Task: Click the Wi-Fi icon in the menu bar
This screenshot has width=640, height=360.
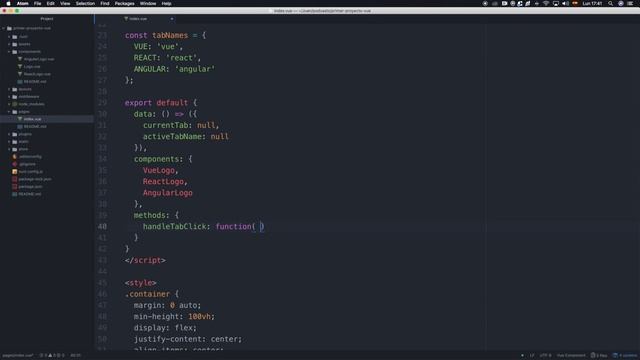Action: click(546, 3)
